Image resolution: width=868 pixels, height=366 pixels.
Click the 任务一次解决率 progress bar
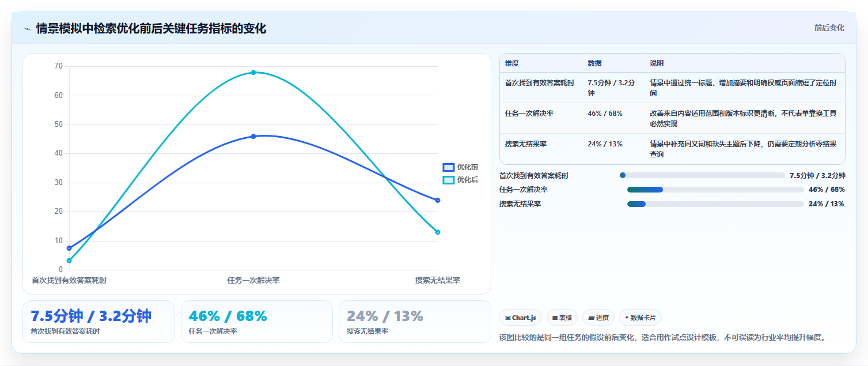point(715,190)
